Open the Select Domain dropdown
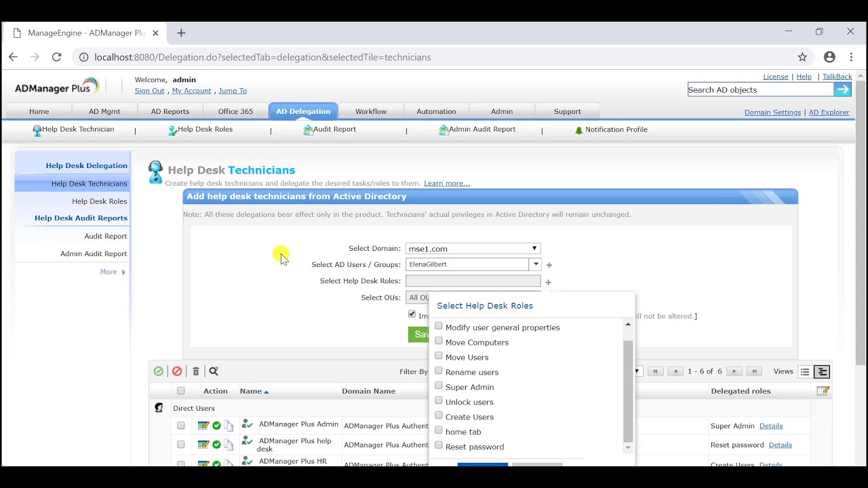Viewport: 868px width, 488px height. [473, 249]
